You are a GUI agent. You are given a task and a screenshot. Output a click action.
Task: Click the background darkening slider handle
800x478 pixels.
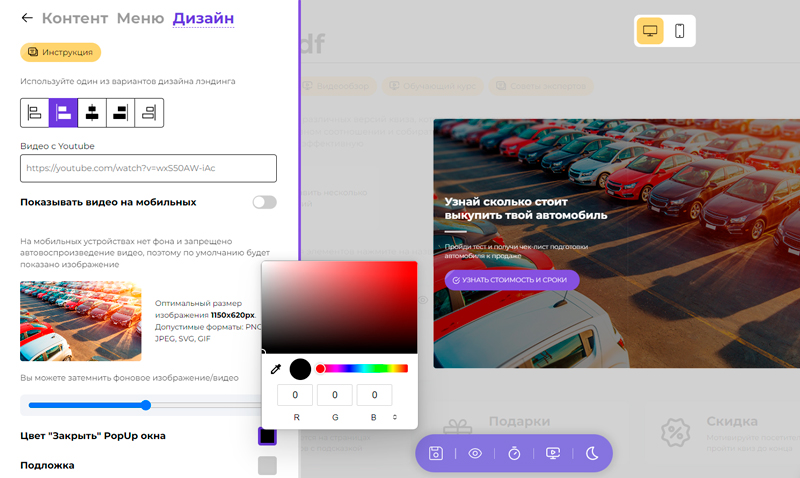pyautogui.click(x=146, y=405)
